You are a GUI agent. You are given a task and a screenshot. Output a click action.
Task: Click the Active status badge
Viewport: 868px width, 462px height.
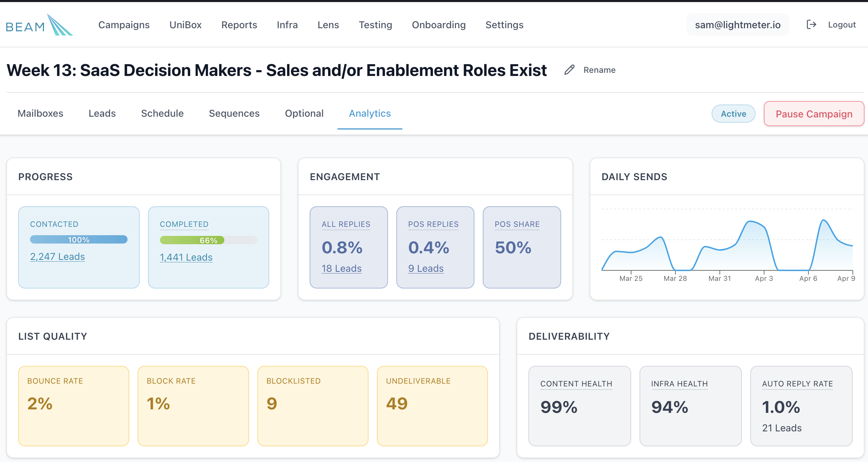[x=734, y=114]
